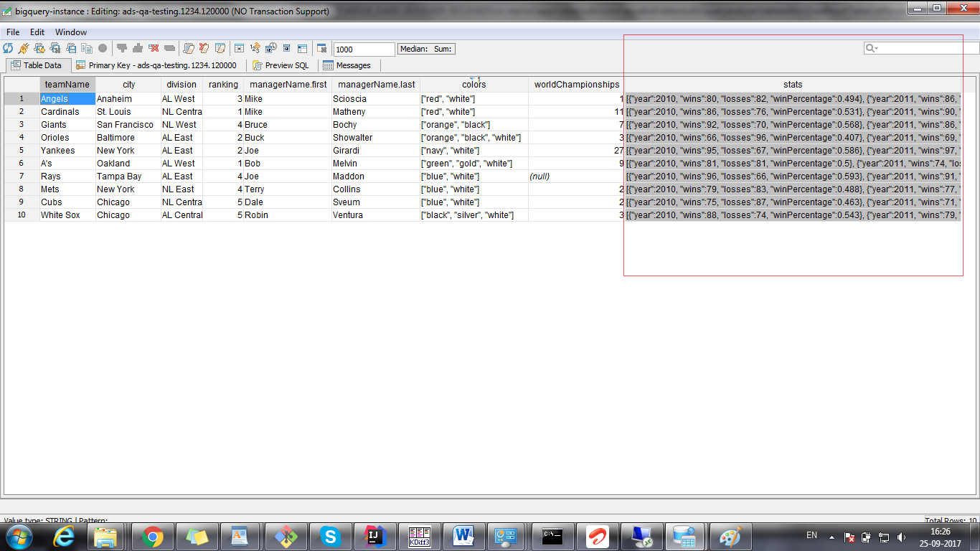Click the orange plug connection toolbar icon
980x551 pixels.
(x=24, y=48)
